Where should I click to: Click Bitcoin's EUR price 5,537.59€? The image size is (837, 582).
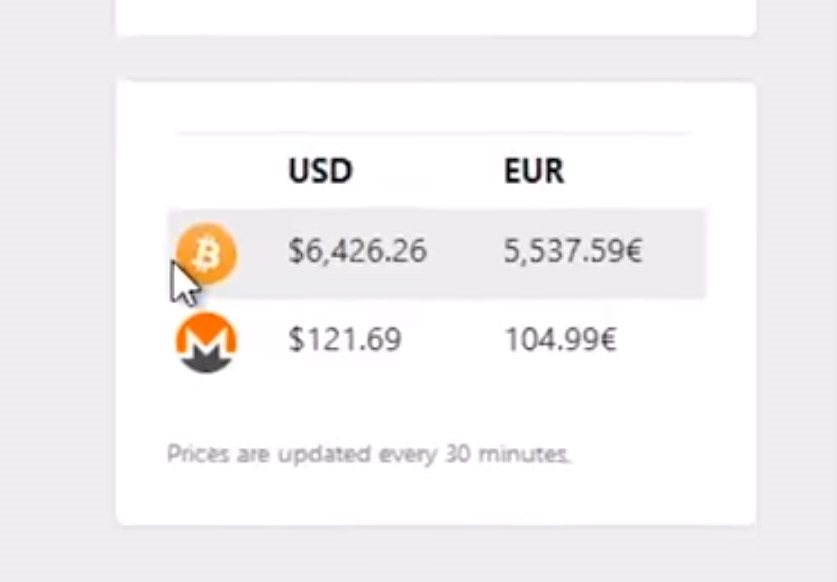(573, 252)
